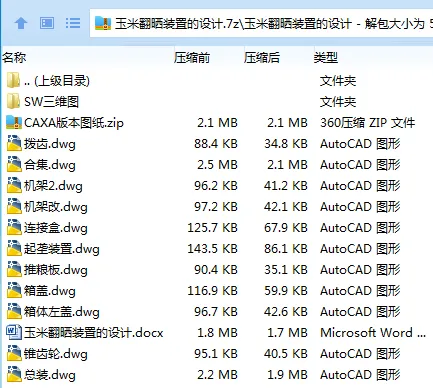433x388 pixels.
Task: Click the folder icon of .. (上级目录)
Action: [13, 80]
